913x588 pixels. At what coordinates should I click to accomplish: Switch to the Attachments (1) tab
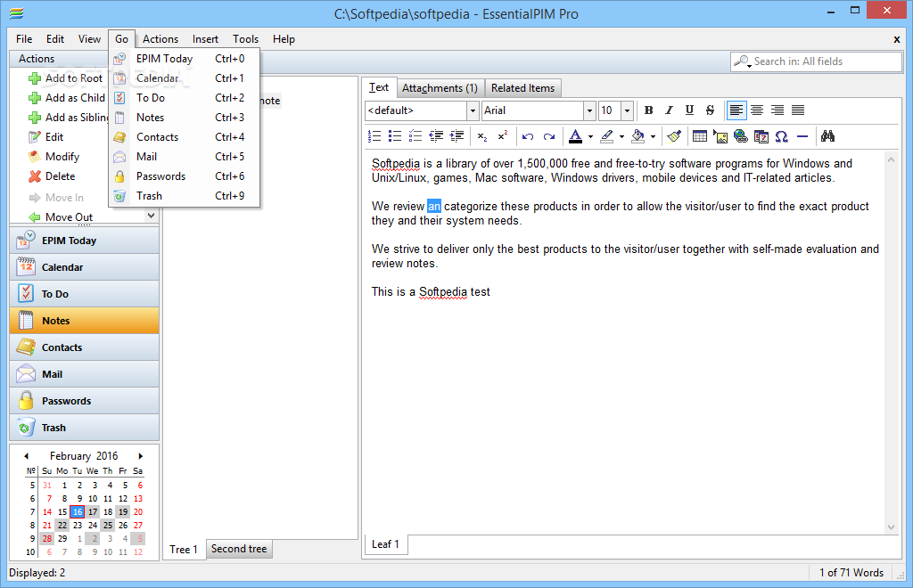pyautogui.click(x=440, y=88)
